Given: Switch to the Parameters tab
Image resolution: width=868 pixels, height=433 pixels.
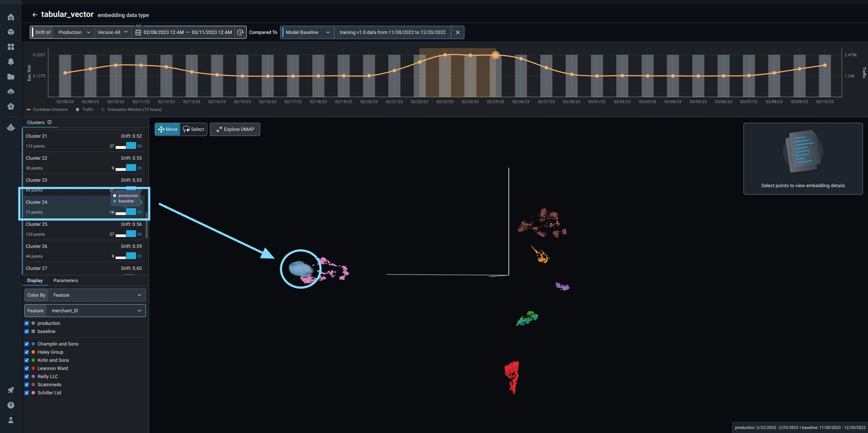Looking at the screenshot, I should (x=66, y=281).
